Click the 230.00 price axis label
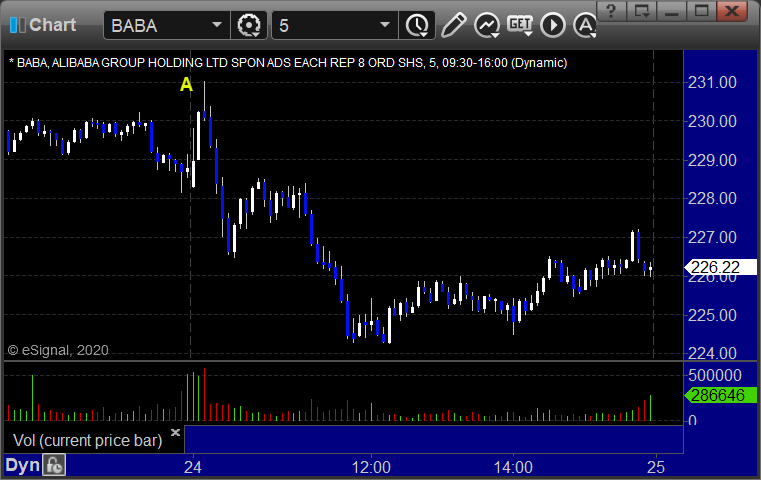Viewport: 761px width, 480px height. point(712,121)
